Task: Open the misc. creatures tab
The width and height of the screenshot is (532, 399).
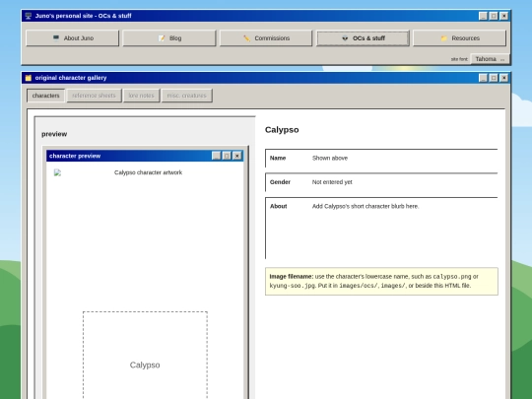Action: pyautogui.click(x=187, y=96)
